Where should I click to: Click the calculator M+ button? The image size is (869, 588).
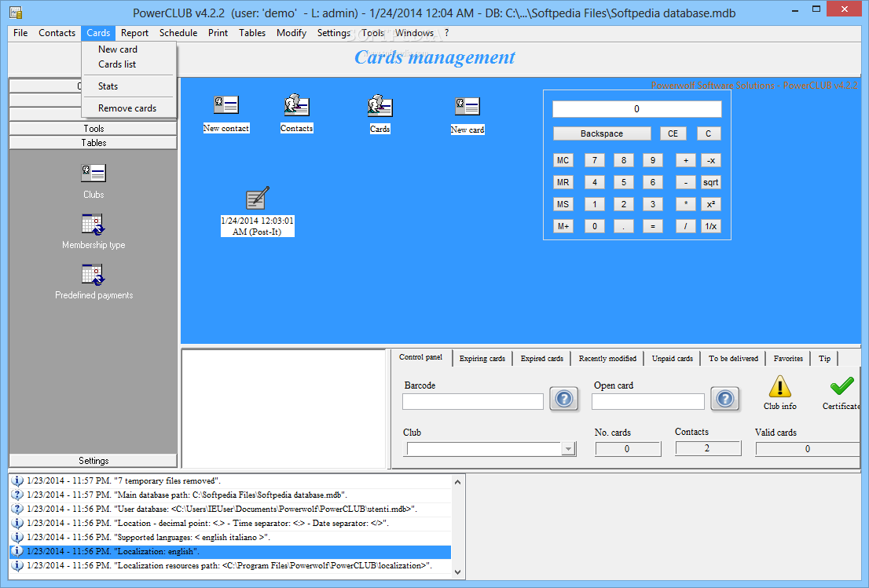tap(563, 226)
